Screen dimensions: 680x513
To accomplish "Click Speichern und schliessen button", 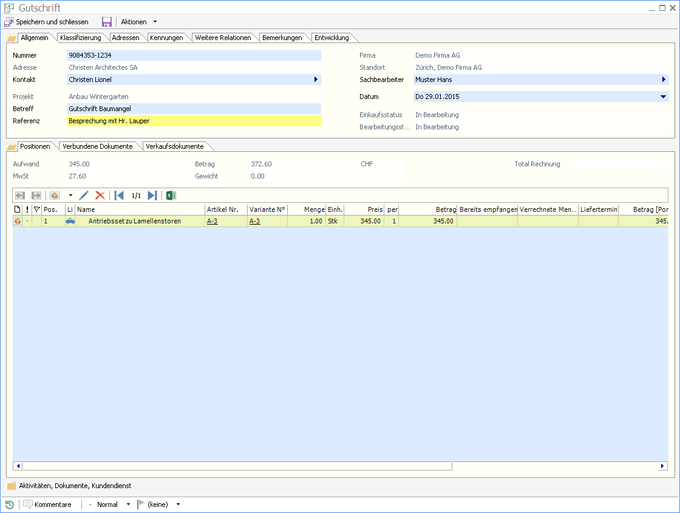I will (46, 22).
